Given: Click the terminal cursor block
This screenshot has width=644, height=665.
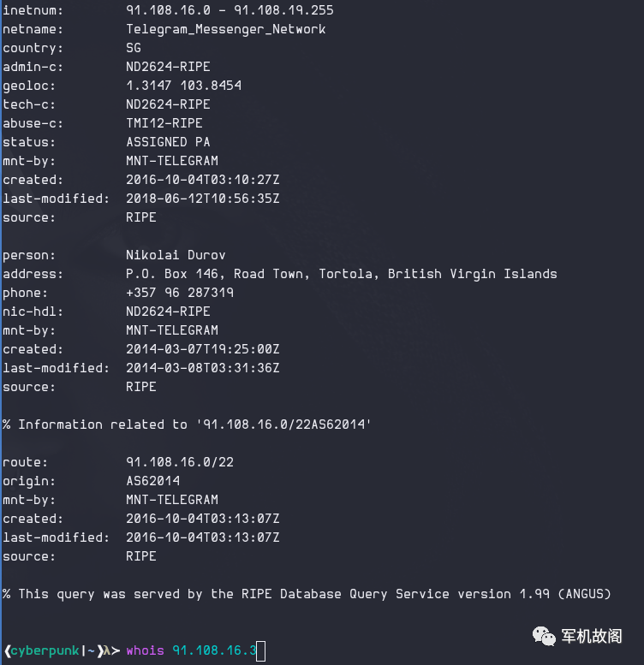Looking at the screenshot, I should coord(261,651).
